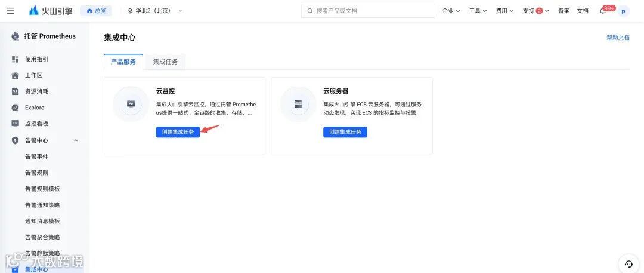Click 创建集成任务 under 云服务器
This screenshot has height=273, width=644.
345,132
